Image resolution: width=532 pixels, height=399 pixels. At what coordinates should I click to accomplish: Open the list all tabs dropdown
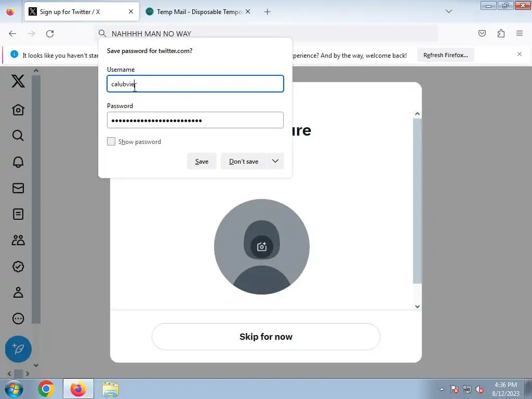[449, 11]
